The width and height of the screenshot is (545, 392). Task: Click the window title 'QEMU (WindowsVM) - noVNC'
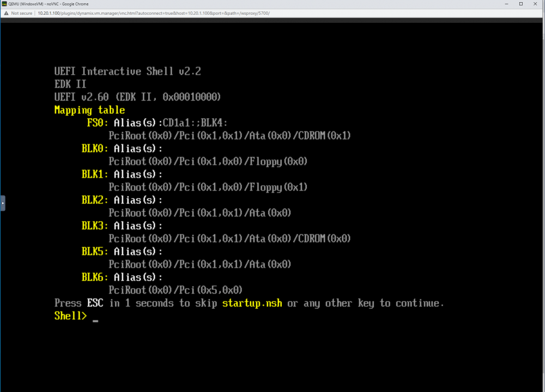pyautogui.click(x=49, y=4)
